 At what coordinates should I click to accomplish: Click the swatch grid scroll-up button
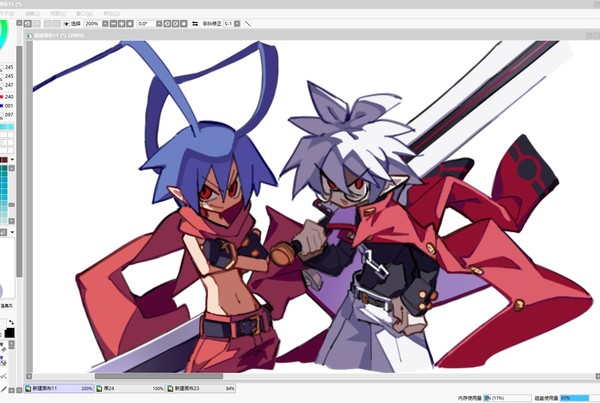[12, 168]
